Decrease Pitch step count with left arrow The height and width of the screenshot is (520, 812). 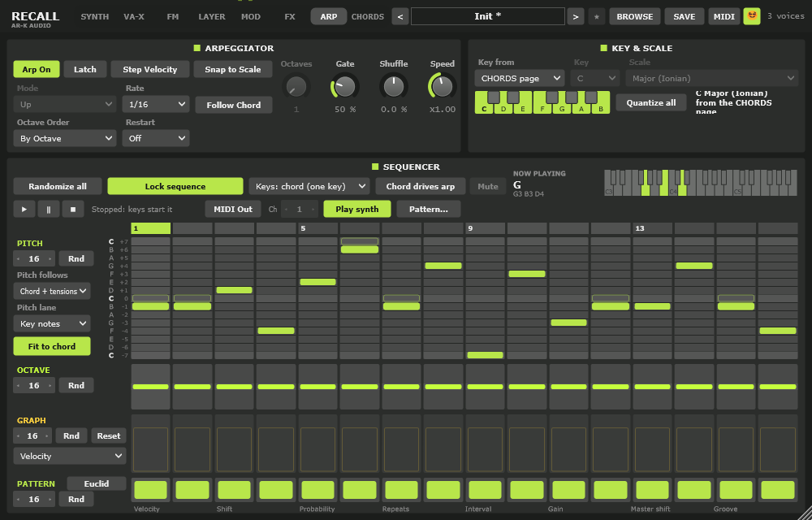click(x=19, y=259)
